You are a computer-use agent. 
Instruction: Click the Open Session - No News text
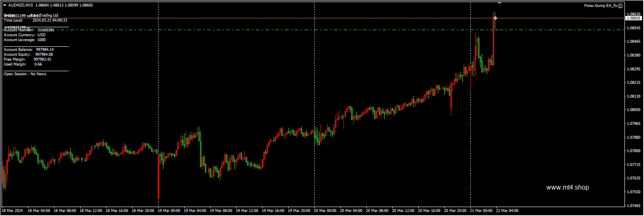(25, 74)
